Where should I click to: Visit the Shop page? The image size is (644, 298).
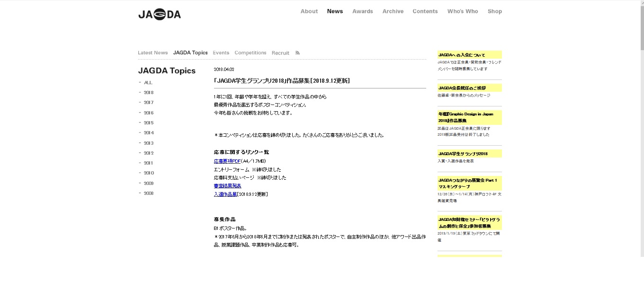point(495,11)
